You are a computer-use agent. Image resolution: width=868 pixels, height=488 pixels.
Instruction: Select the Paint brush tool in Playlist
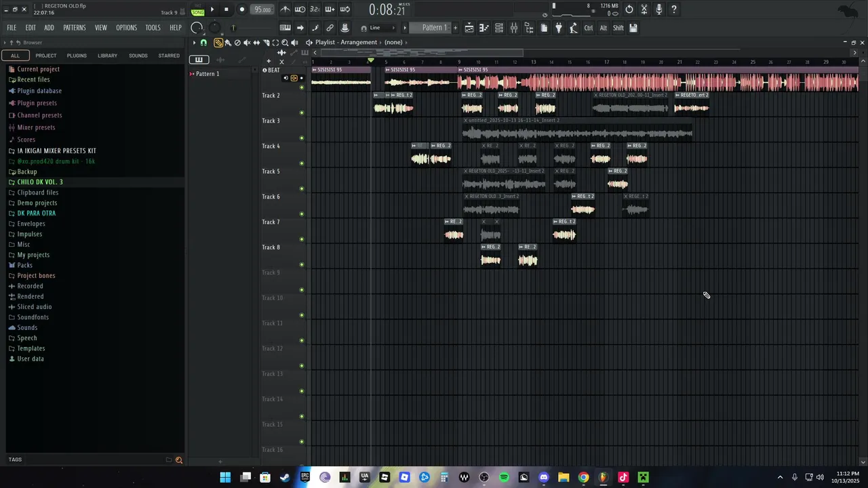pyautogui.click(x=228, y=42)
